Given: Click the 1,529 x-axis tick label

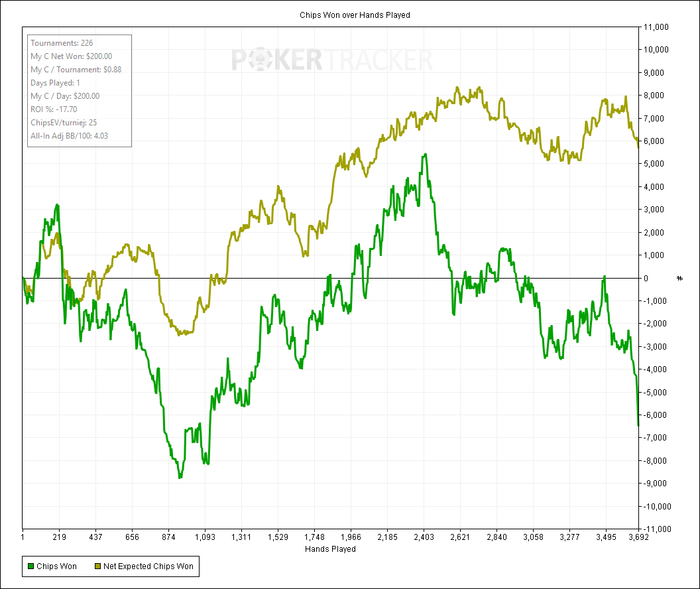Looking at the screenshot, I should click(x=278, y=537).
